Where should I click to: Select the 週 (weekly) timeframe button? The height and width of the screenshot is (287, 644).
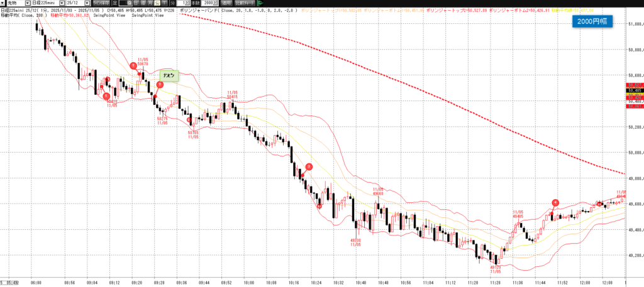[x=143, y=3]
